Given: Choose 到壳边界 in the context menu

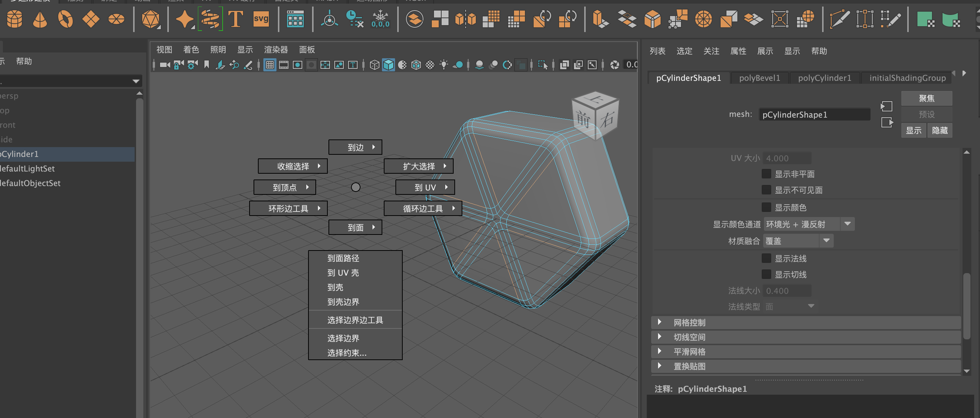Looking at the screenshot, I should pyautogui.click(x=343, y=302).
